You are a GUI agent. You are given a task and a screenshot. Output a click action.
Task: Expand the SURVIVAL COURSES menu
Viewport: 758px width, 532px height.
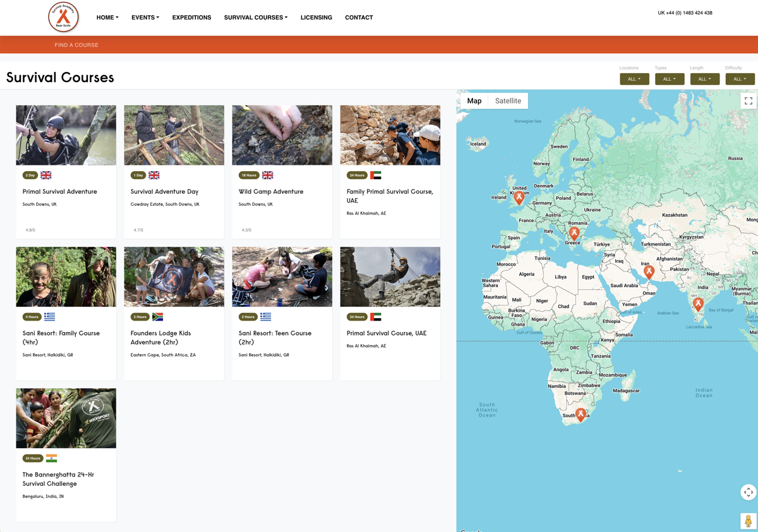(256, 18)
